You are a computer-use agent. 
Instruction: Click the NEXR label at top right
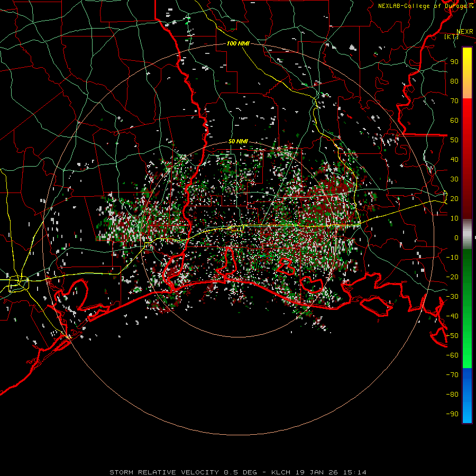465,32
